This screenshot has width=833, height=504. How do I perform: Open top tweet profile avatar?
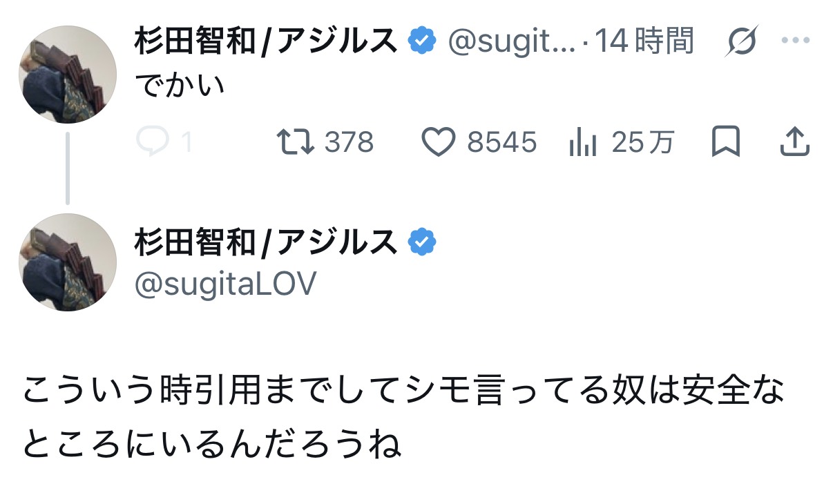(x=68, y=75)
